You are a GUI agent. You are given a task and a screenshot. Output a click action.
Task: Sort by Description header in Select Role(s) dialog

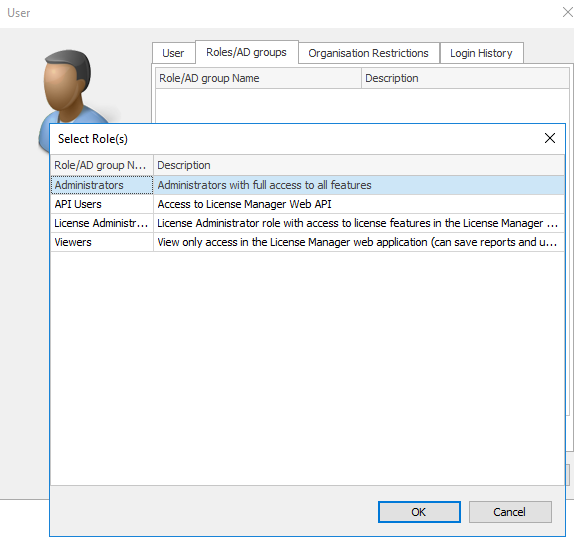tap(359, 165)
